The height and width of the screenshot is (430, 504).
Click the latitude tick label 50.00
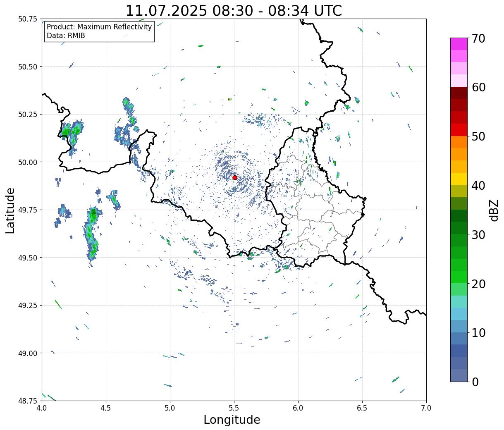click(x=28, y=162)
